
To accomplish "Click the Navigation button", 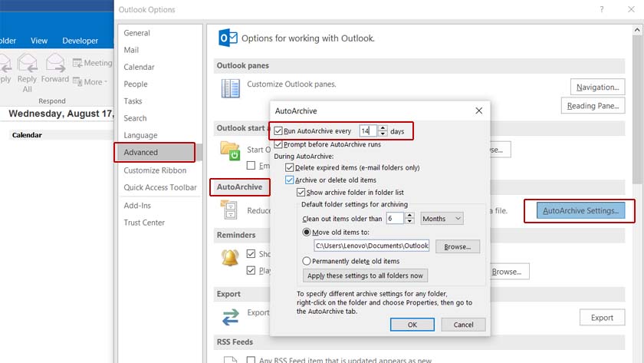I will coord(597,87).
